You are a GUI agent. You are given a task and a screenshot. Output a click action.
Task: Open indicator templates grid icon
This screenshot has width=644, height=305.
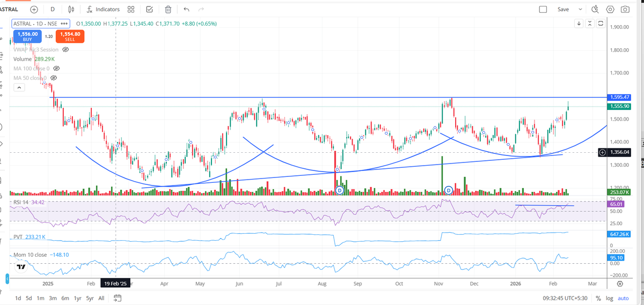[131, 9]
